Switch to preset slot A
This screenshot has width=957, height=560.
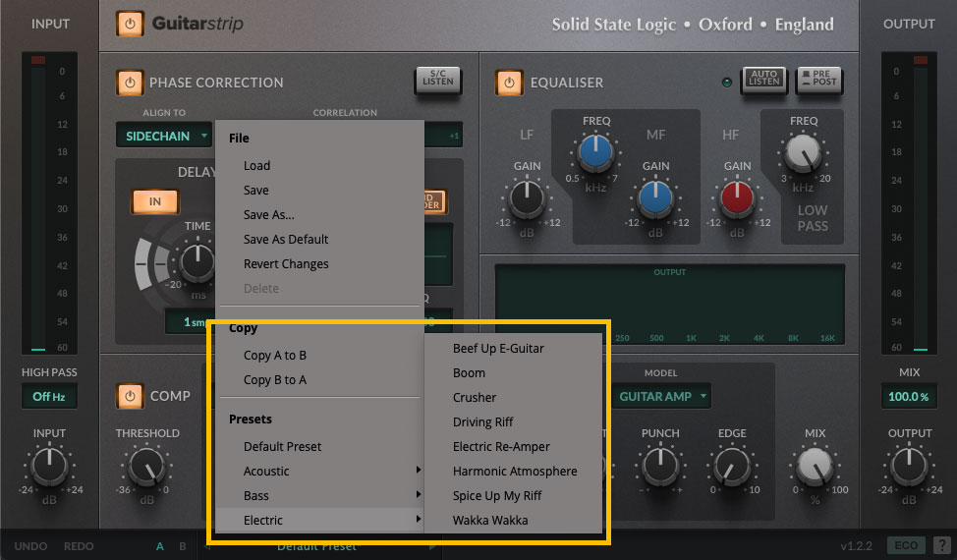pyautogui.click(x=160, y=546)
